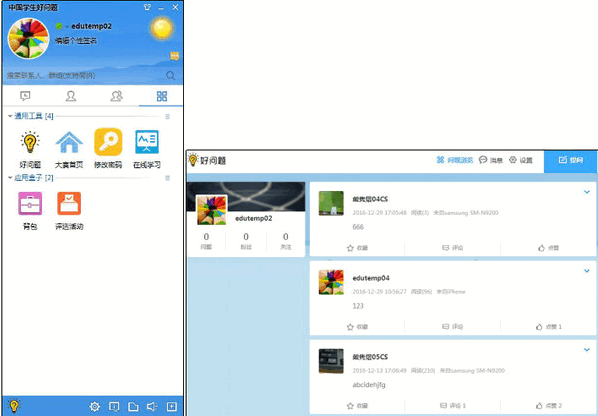
Task: Switch to the recent chats tab
Action: tap(25, 96)
